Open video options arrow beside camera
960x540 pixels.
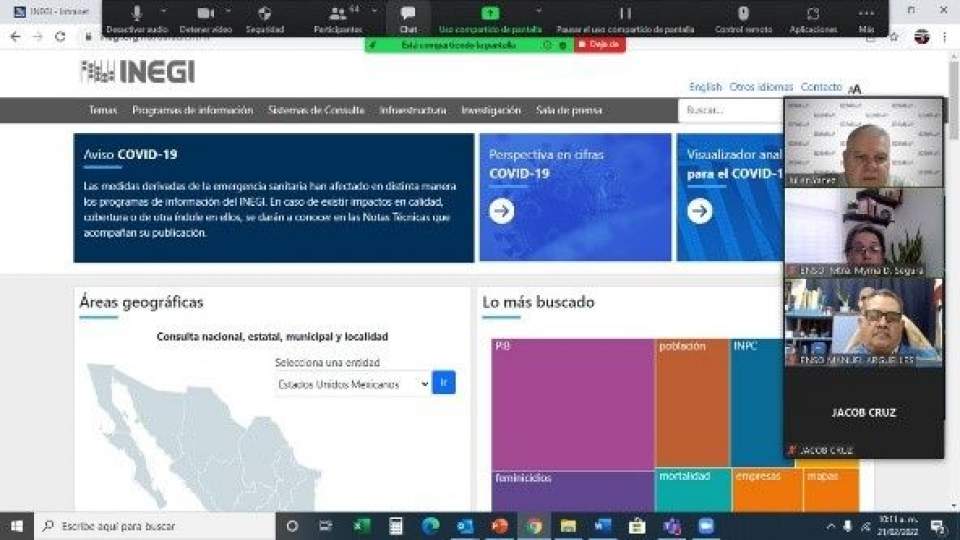pyautogui.click(x=228, y=11)
